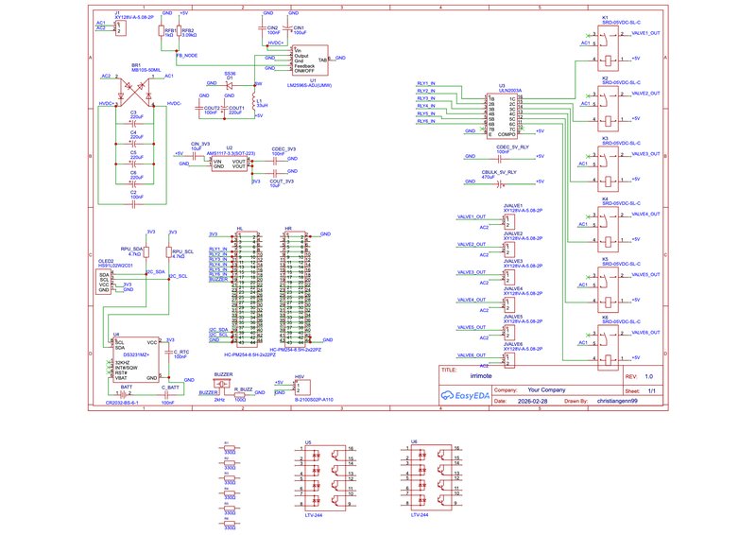Select the BR1 bridge rectifier symbol
Image resolution: width=756 pixels, height=535 pixels.
click(x=135, y=91)
